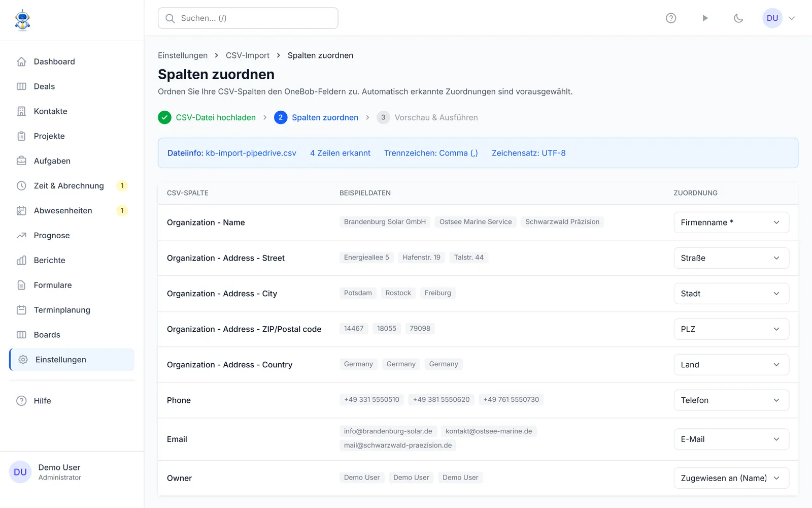The height and width of the screenshot is (508, 812).
Task: Click the green checkmark step icon
Action: pyautogui.click(x=164, y=117)
